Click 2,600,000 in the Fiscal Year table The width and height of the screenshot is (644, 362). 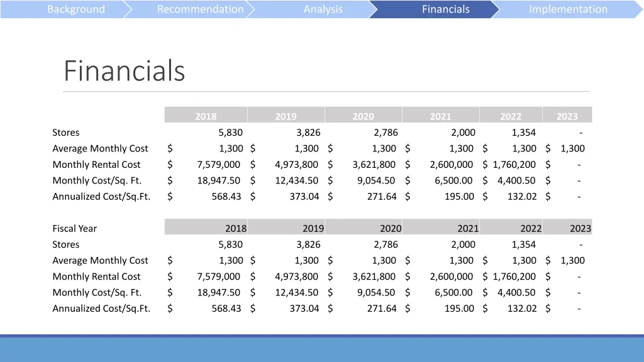pyautogui.click(x=452, y=277)
